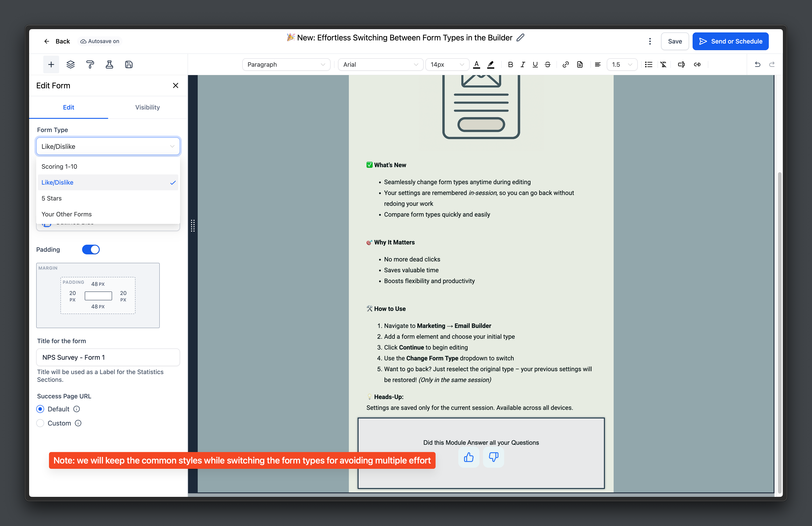
Task: Open the 1.5 line height dropdown
Action: (622, 64)
